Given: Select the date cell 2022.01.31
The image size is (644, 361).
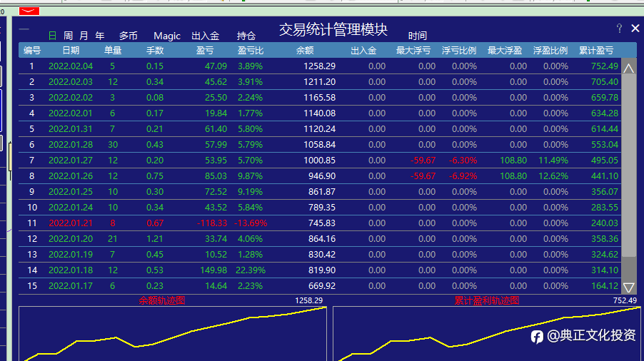Looking at the screenshot, I should [71, 129].
